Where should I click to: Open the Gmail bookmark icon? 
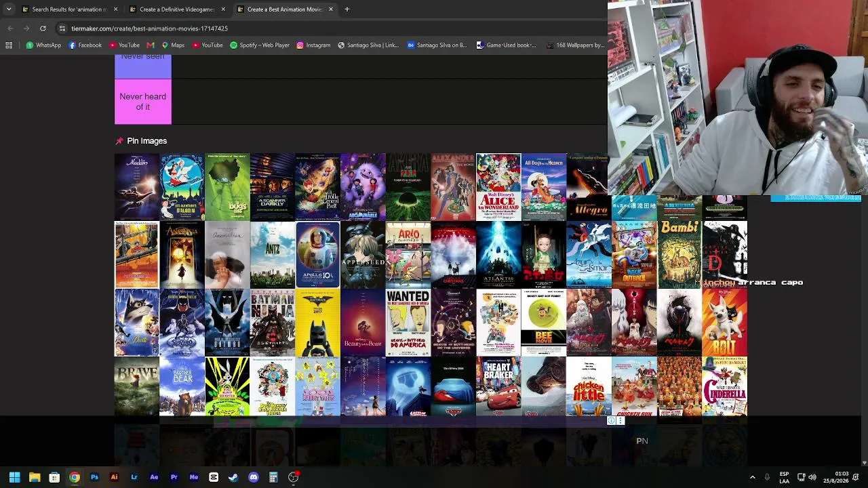[151, 45]
